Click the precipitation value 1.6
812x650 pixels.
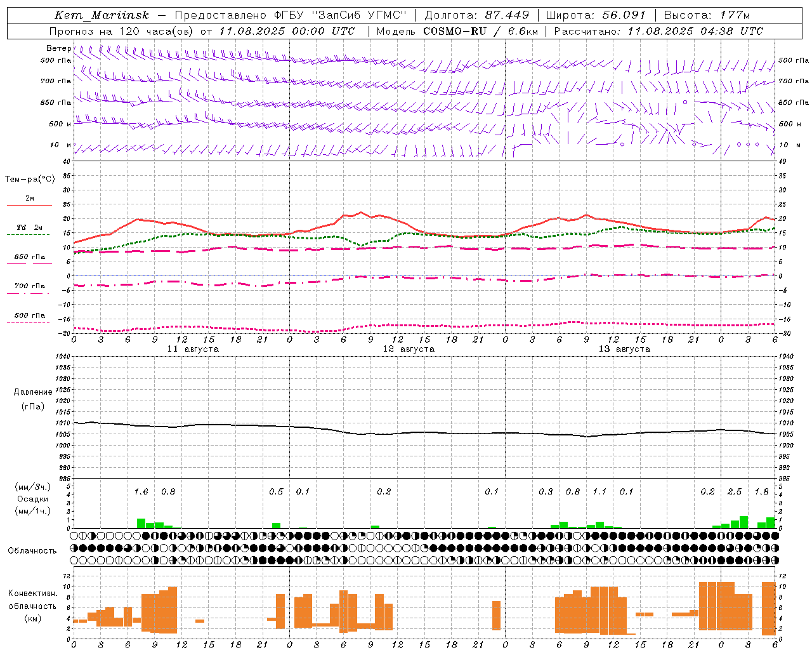[141, 492]
